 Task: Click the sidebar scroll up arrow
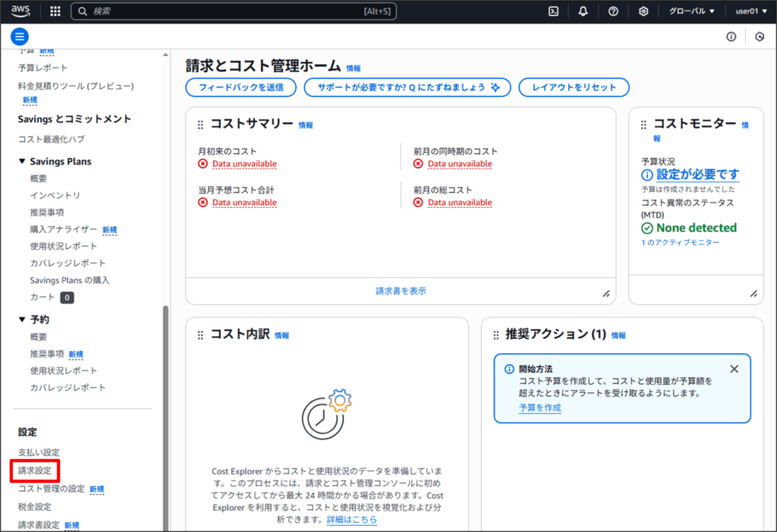pyautogui.click(x=165, y=55)
